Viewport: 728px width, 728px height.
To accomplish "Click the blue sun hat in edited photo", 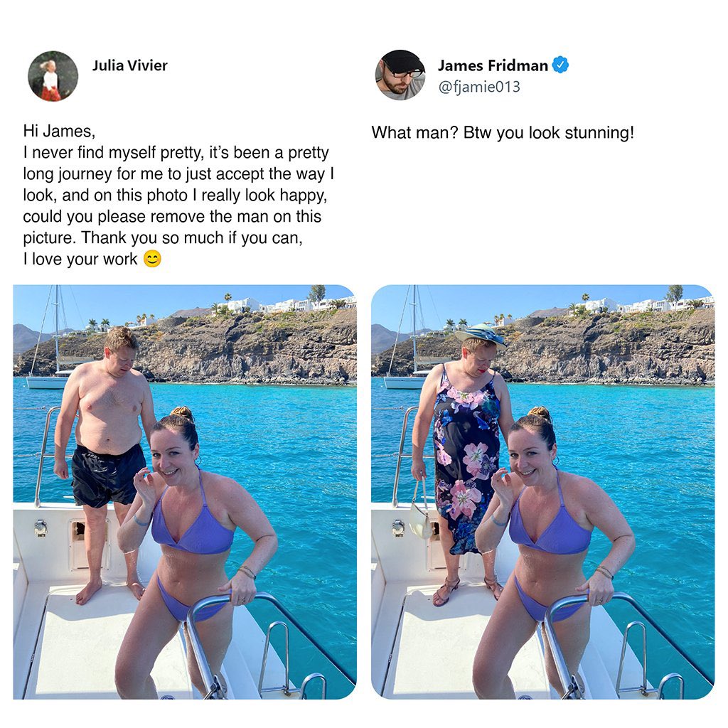I will (x=481, y=336).
